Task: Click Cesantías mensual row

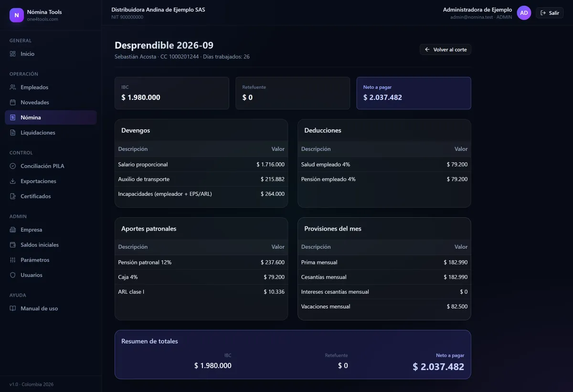Action: pos(384,277)
